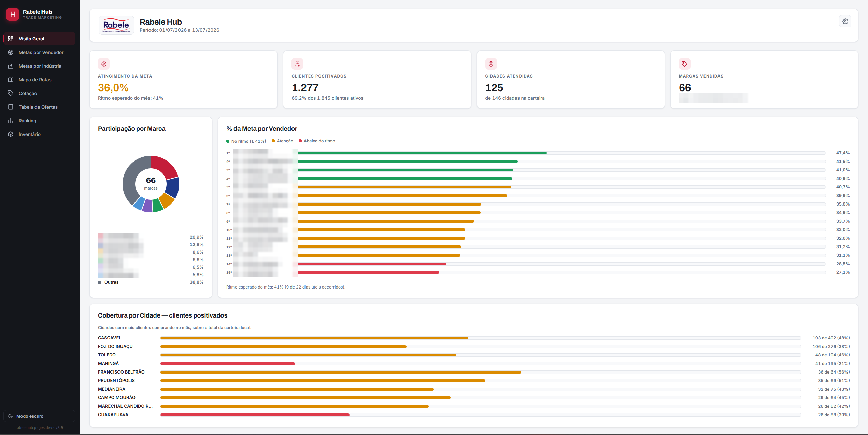Click the Tabela de Ofertas document icon
The image size is (868, 435).
point(11,107)
